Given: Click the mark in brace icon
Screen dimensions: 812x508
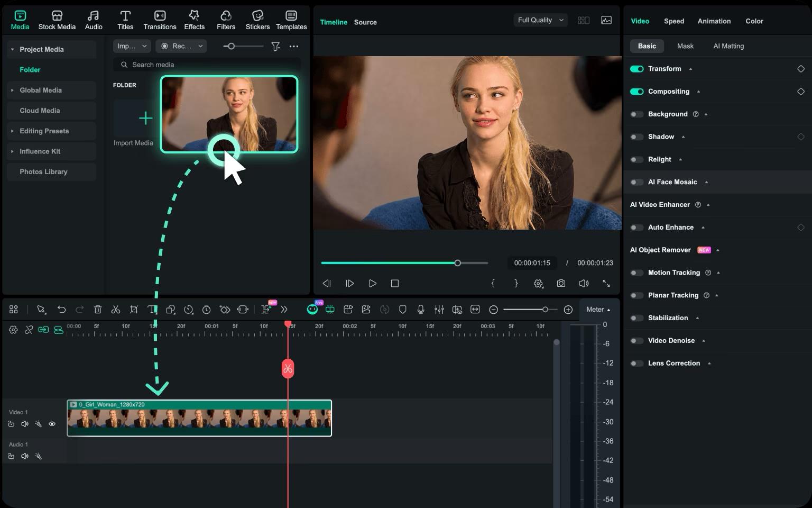Looking at the screenshot, I should tap(493, 284).
